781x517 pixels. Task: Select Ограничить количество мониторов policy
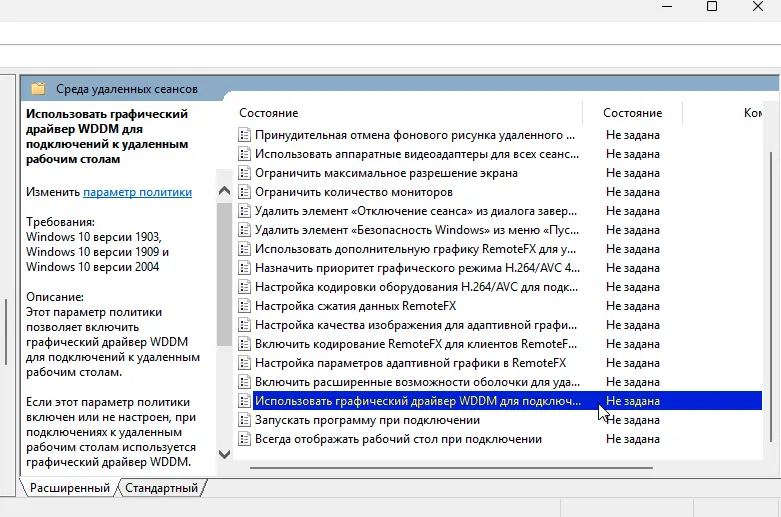click(x=354, y=192)
